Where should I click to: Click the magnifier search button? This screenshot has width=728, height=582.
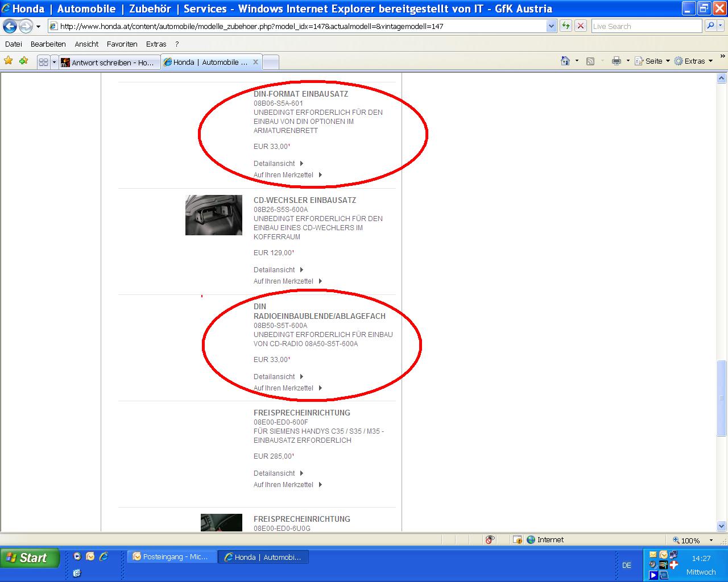tap(710, 26)
